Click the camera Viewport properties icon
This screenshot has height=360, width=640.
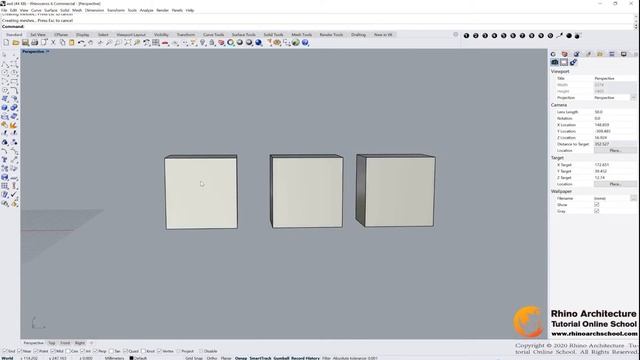(x=554, y=62)
